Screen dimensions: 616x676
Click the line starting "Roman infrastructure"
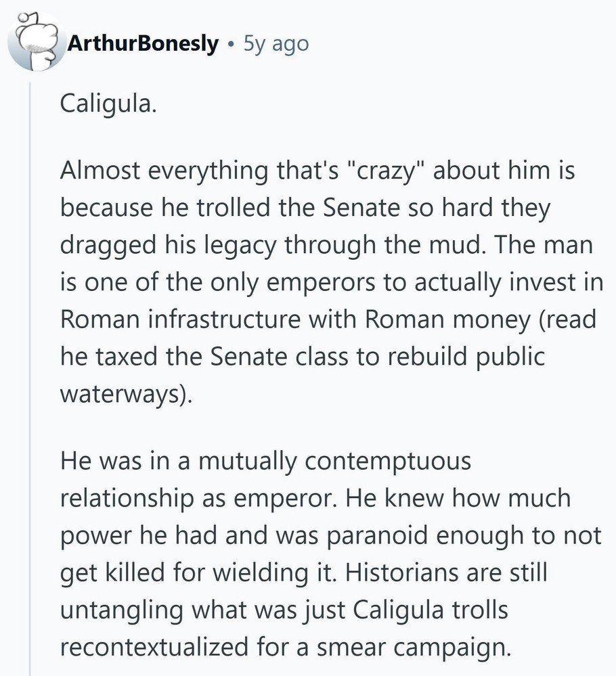(328, 319)
